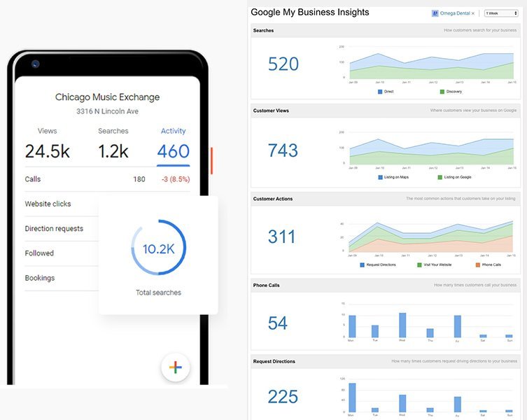Click the Monday bar in Request Directions chart
Image resolution: width=527 pixels, height=420 pixels.
pos(352,398)
